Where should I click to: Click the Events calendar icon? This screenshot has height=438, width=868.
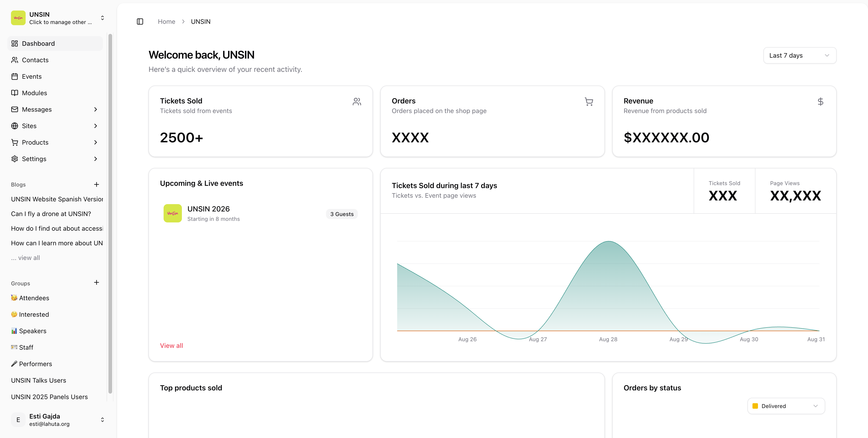[x=14, y=76]
